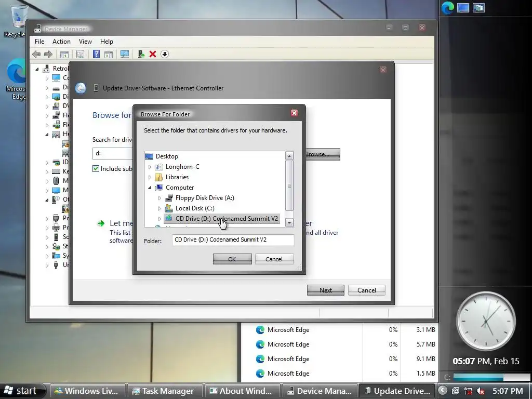
Task: Open Microsoft Edge from the sidebar top icon
Action: point(447,7)
